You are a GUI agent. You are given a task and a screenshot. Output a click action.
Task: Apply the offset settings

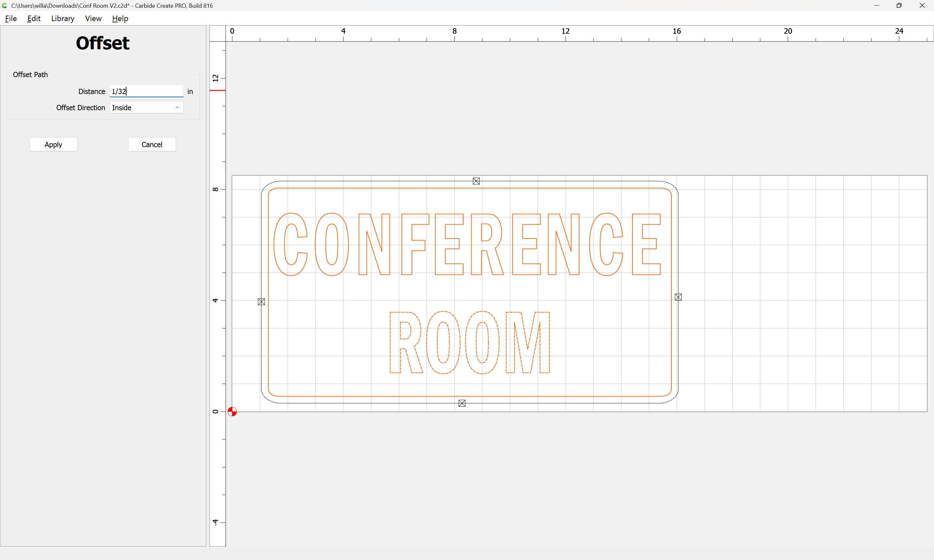pyautogui.click(x=53, y=145)
